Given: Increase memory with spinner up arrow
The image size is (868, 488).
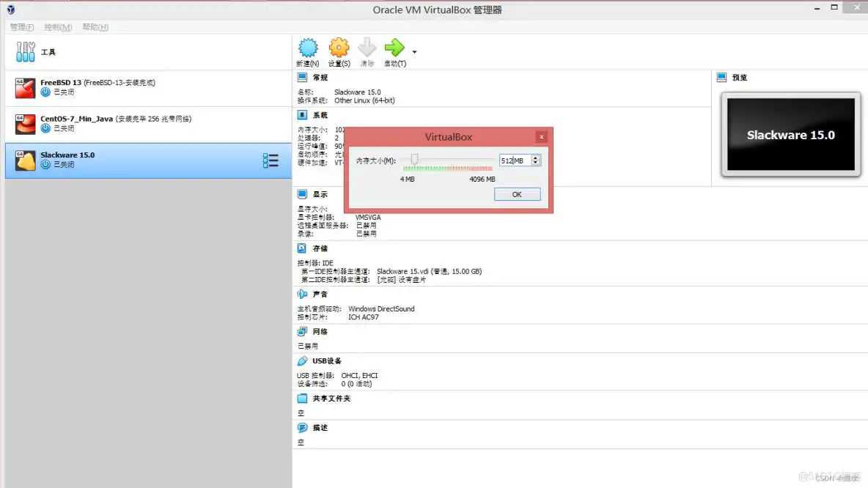Looking at the screenshot, I should [x=534, y=157].
